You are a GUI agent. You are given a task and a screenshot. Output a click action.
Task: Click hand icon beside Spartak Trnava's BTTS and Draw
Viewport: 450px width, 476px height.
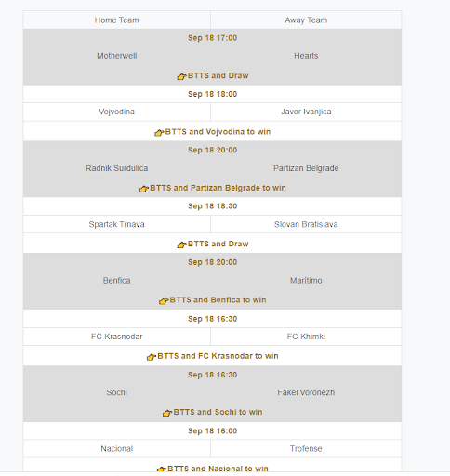pos(181,245)
